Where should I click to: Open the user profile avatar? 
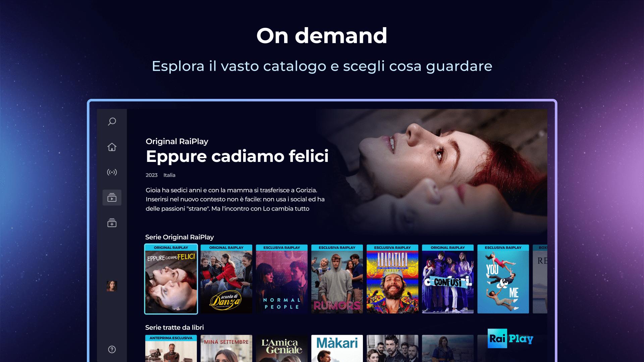(112, 286)
